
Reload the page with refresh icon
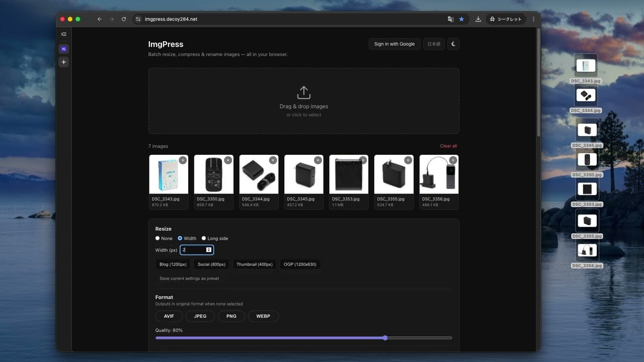pyautogui.click(x=124, y=19)
